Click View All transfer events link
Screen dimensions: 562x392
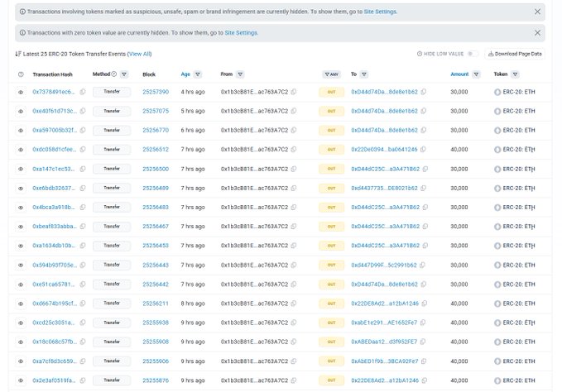point(139,54)
